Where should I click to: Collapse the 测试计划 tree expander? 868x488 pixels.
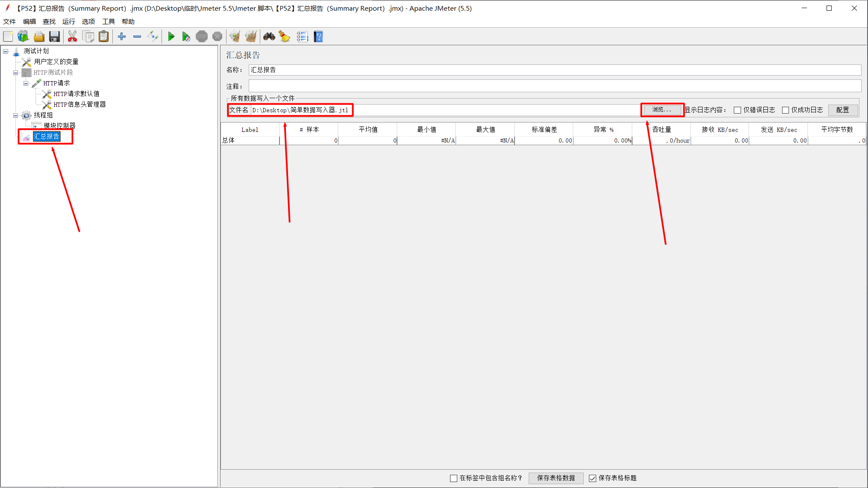point(6,51)
